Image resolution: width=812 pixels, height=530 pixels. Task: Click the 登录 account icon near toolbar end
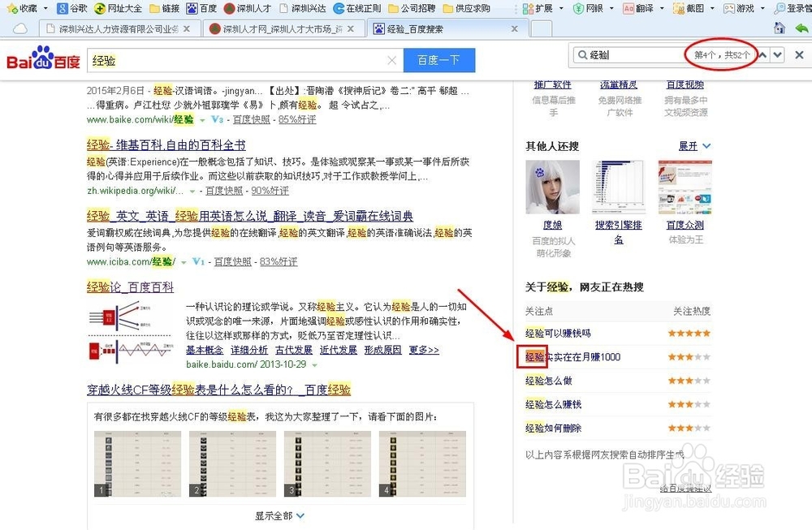[x=782, y=8]
